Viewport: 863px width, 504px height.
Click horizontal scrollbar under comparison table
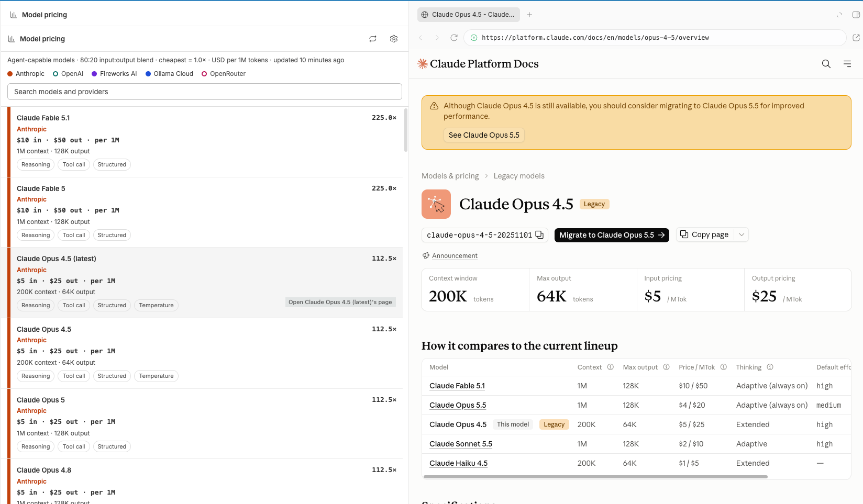(x=595, y=477)
